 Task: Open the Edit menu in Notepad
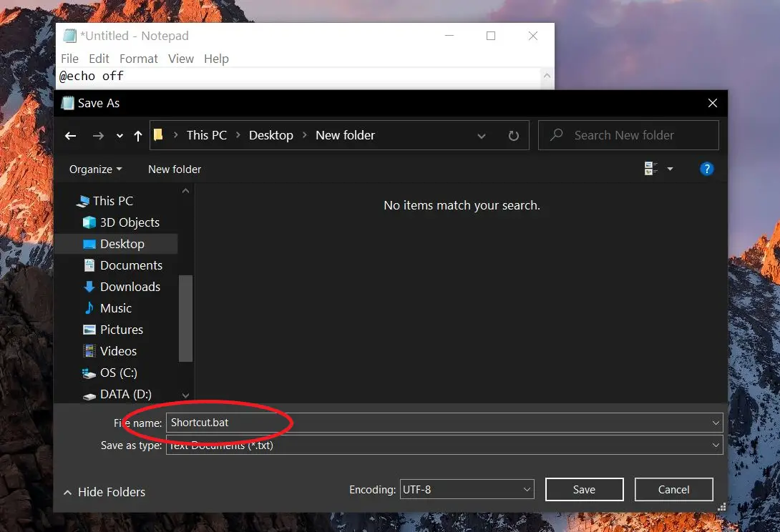click(99, 59)
